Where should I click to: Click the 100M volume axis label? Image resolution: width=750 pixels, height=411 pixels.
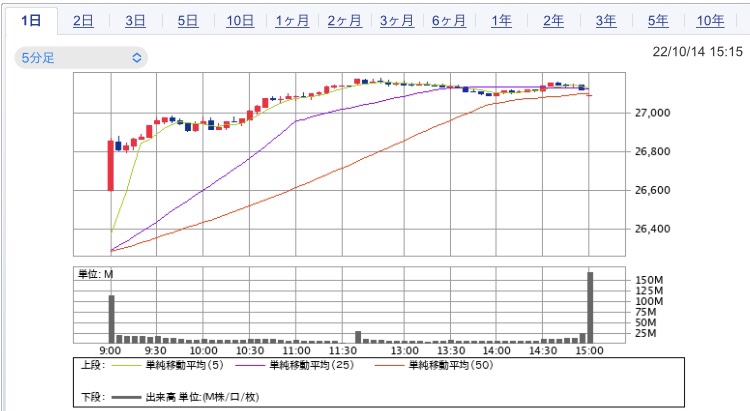(x=649, y=301)
